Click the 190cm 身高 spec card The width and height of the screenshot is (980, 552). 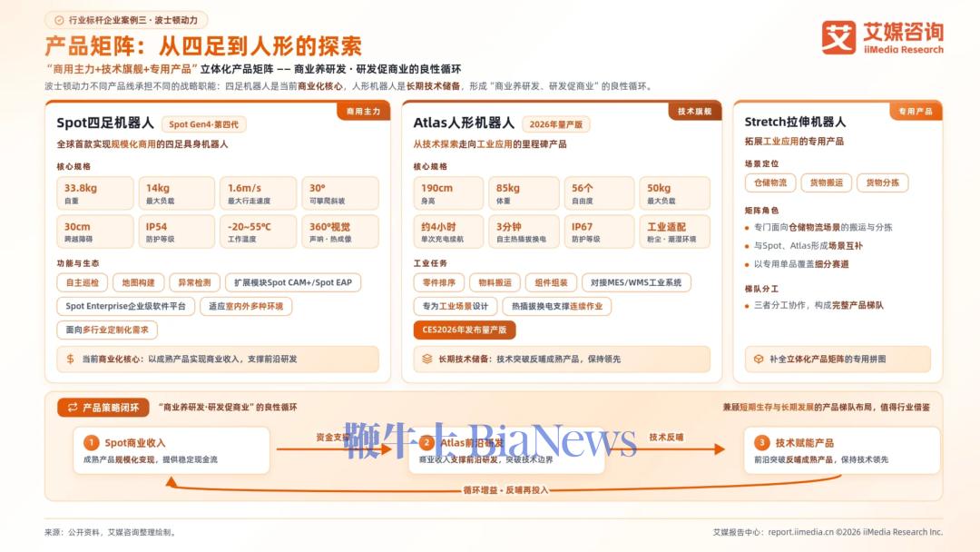point(448,193)
